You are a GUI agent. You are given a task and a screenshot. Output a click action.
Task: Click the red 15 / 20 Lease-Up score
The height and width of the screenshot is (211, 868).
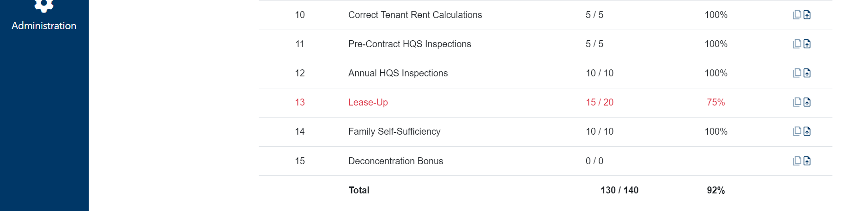click(x=599, y=102)
